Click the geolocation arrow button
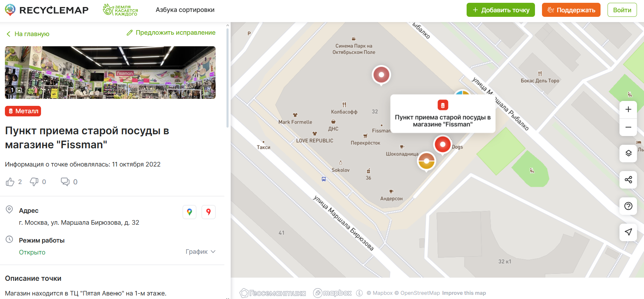Screen dimensions: 644x299 point(628,232)
